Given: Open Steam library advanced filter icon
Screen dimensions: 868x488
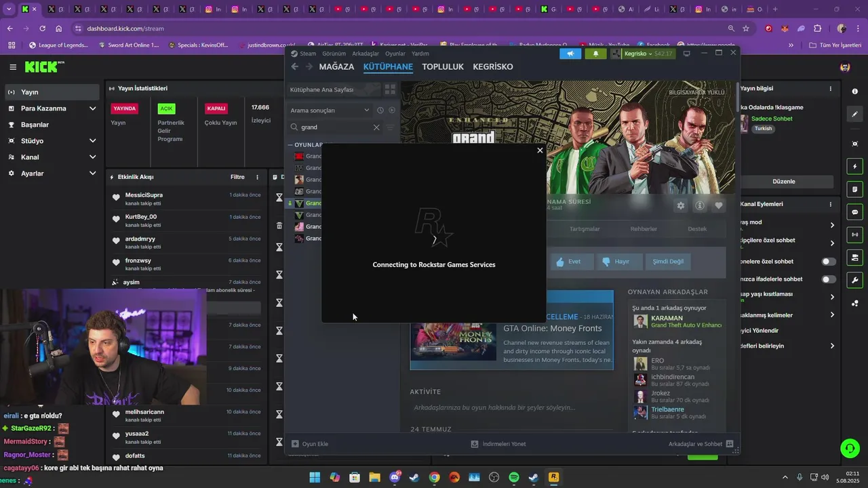Looking at the screenshot, I should (390, 127).
